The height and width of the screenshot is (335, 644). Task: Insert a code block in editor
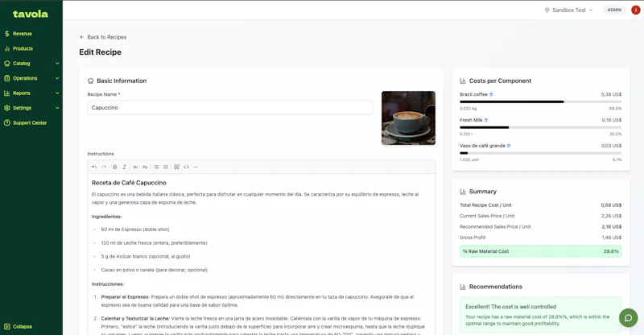[186, 167]
